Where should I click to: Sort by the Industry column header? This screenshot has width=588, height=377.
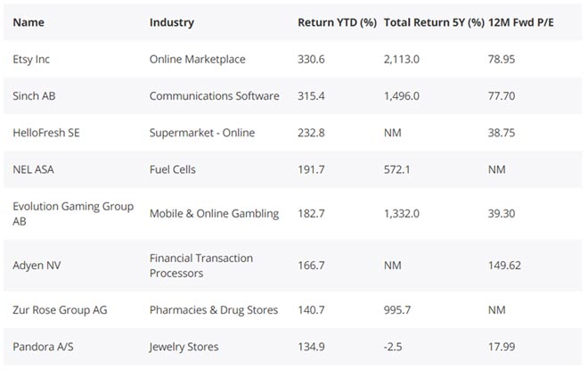click(x=171, y=22)
